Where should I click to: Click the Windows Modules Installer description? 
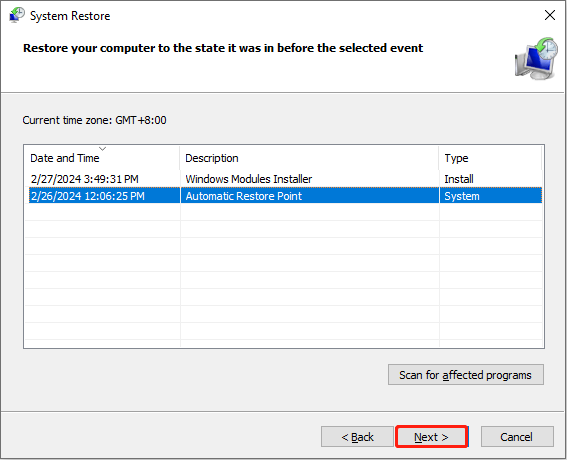(248, 179)
